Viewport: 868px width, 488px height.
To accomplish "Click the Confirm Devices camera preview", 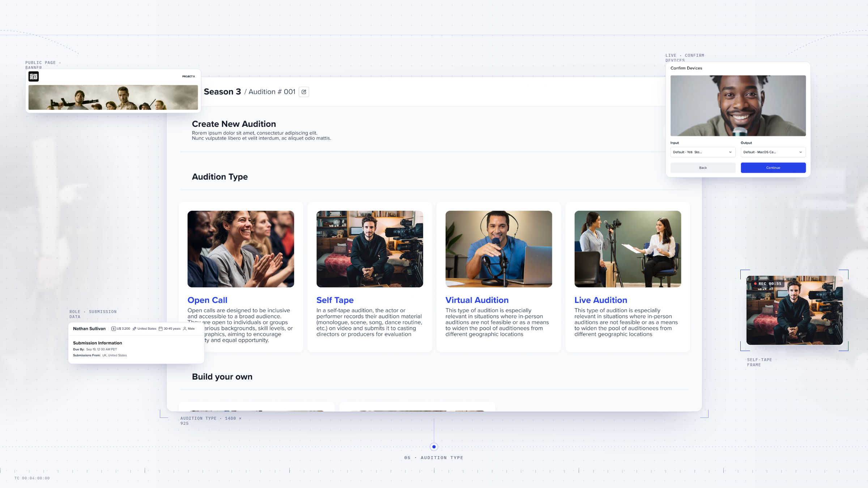I will click(738, 106).
